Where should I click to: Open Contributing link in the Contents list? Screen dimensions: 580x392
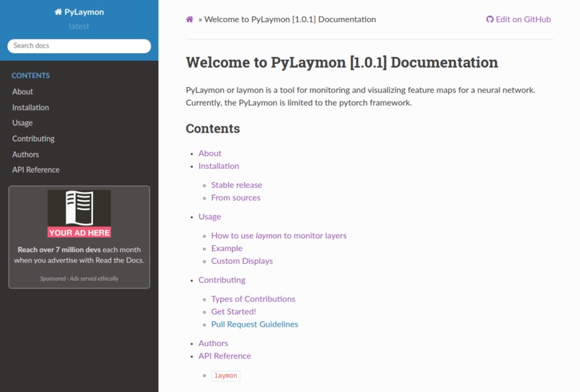(x=222, y=280)
